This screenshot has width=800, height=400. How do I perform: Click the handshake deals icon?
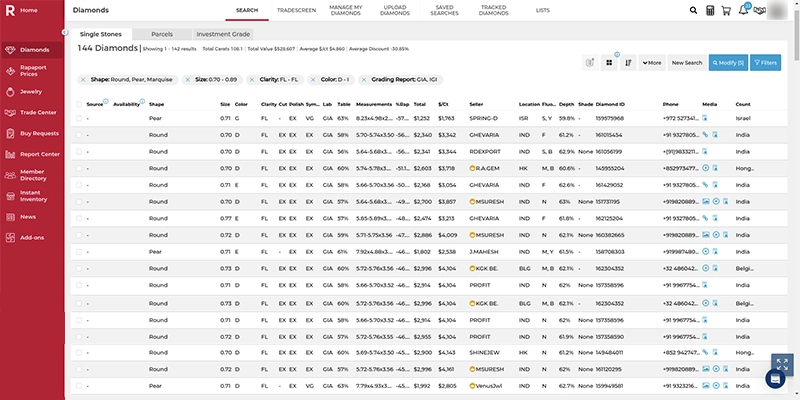tap(760, 10)
